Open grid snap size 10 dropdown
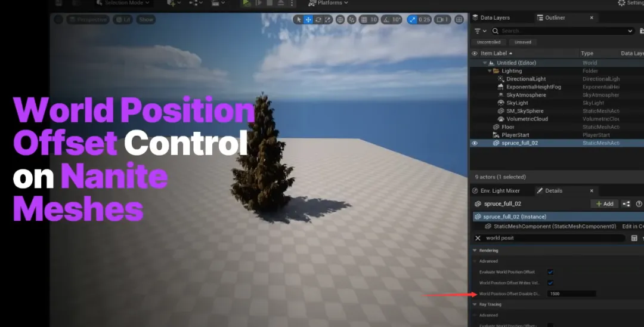The height and width of the screenshot is (327, 644). pyautogui.click(x=373, y=19)
